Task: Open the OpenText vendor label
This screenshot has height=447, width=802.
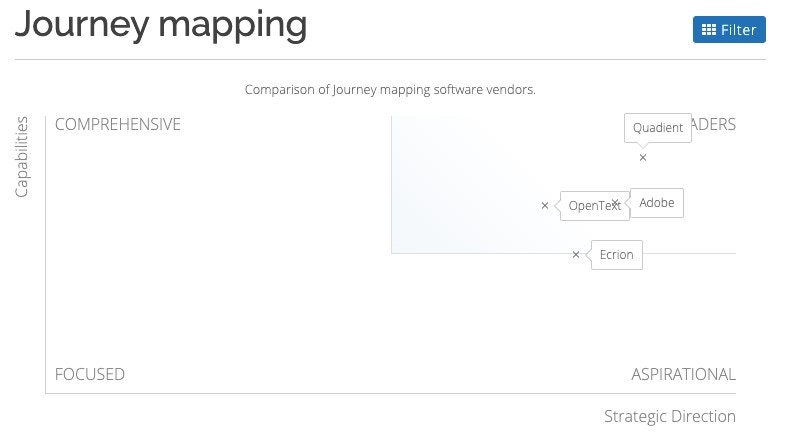Action: pos(594,206)
